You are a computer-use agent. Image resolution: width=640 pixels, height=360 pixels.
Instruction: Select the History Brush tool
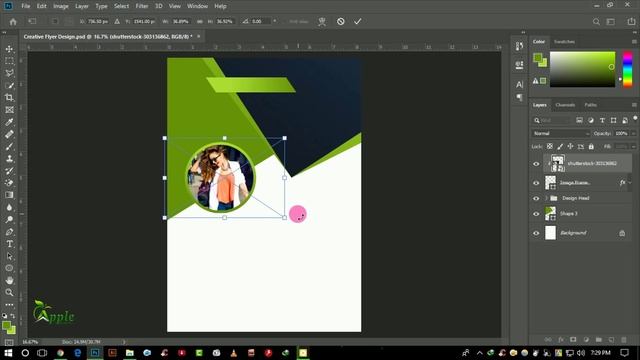9,171
